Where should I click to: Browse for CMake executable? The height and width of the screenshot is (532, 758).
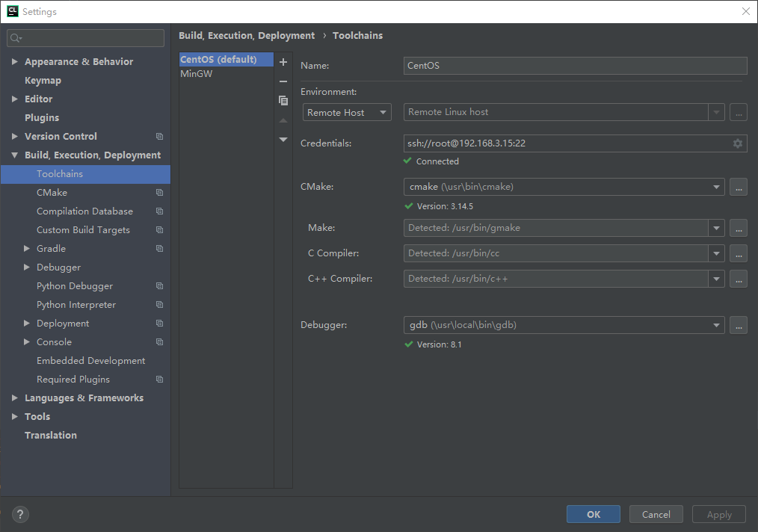738,187
